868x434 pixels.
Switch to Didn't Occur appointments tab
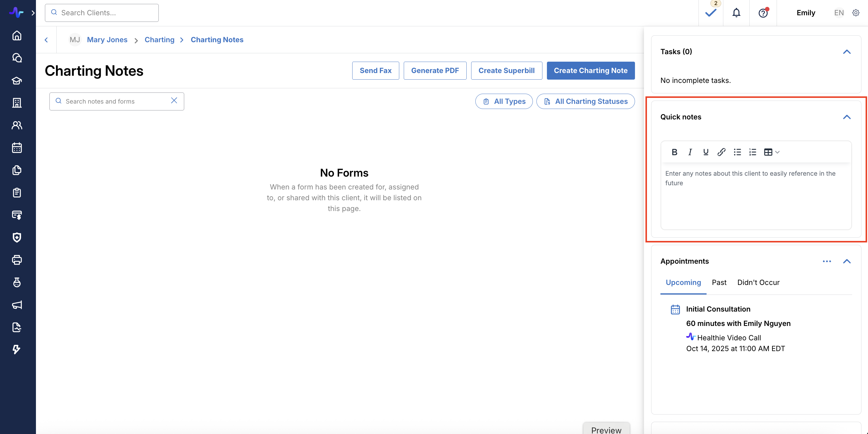pos(758,283)
